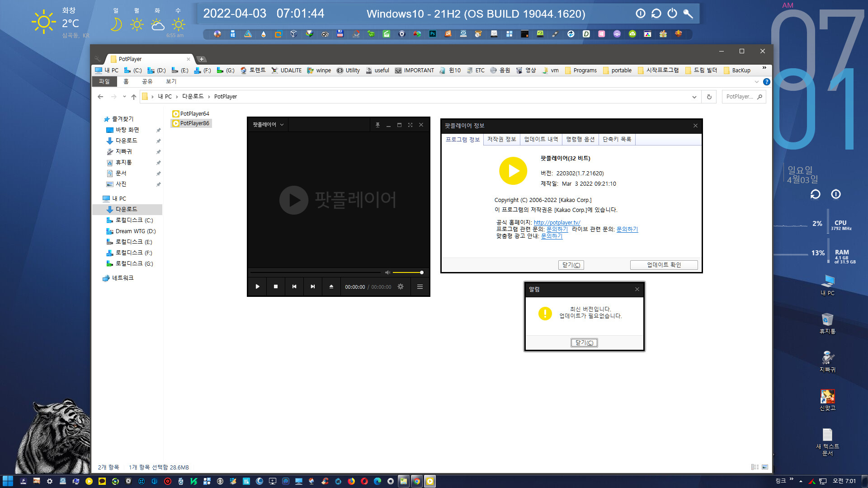The width and height of the screenshot is (868, 488).
Task: Open the IMPORTANT bookmark folder
Action: (x=414, y=70)
